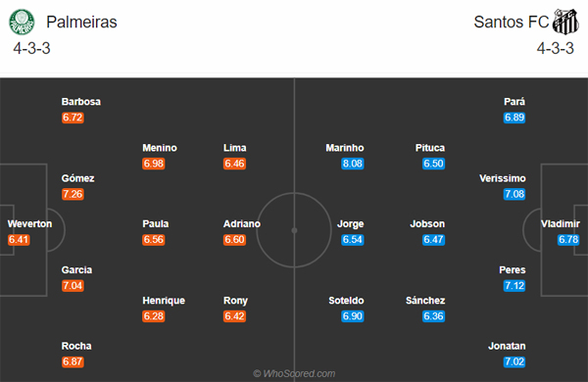Click the Palmeiras club crest icon
The width and height of the screenshot is (588, 382).
click(x=22, y=23)
